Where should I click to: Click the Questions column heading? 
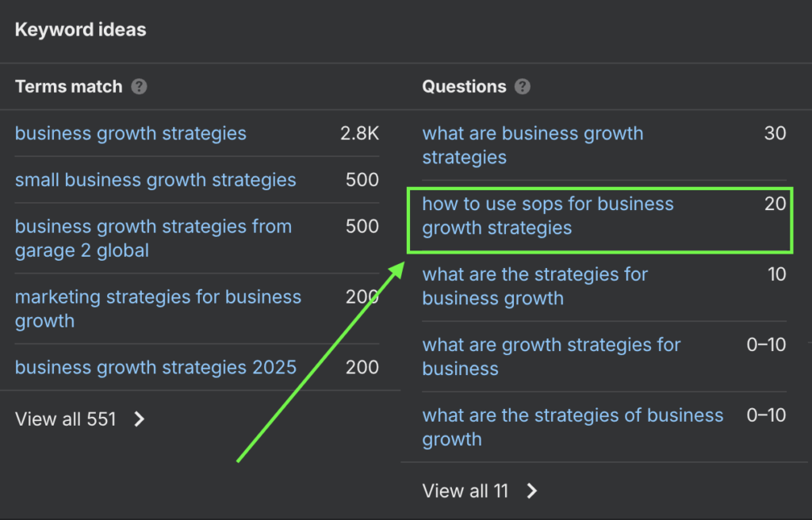(x=464, y=86)
